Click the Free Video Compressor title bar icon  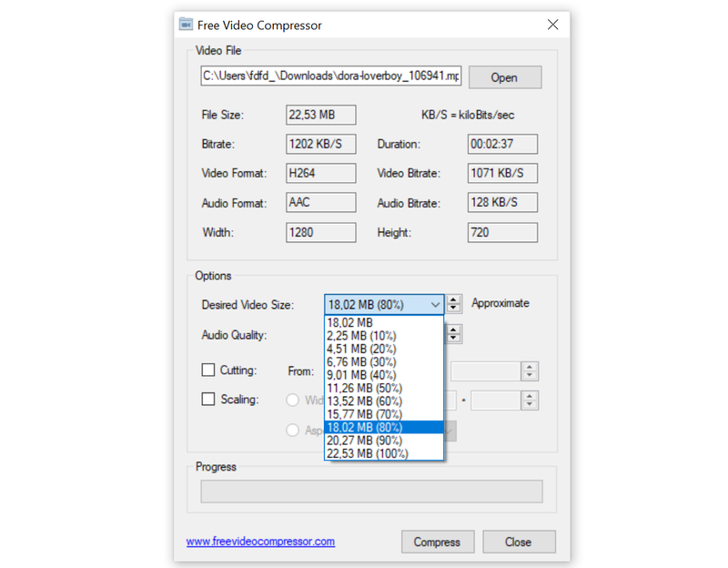[186, 25]
